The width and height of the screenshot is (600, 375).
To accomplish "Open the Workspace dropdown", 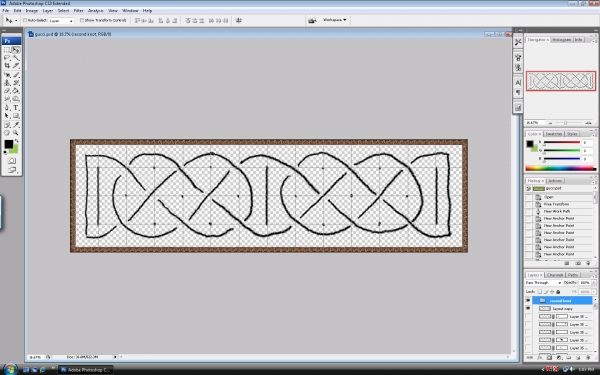I will (334, 20).
